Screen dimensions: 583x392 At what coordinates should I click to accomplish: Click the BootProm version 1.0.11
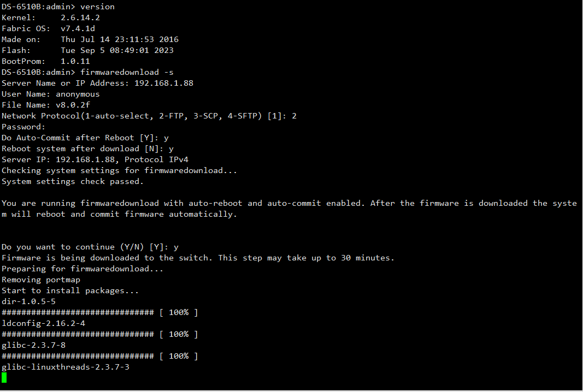(x=75, y=61)
